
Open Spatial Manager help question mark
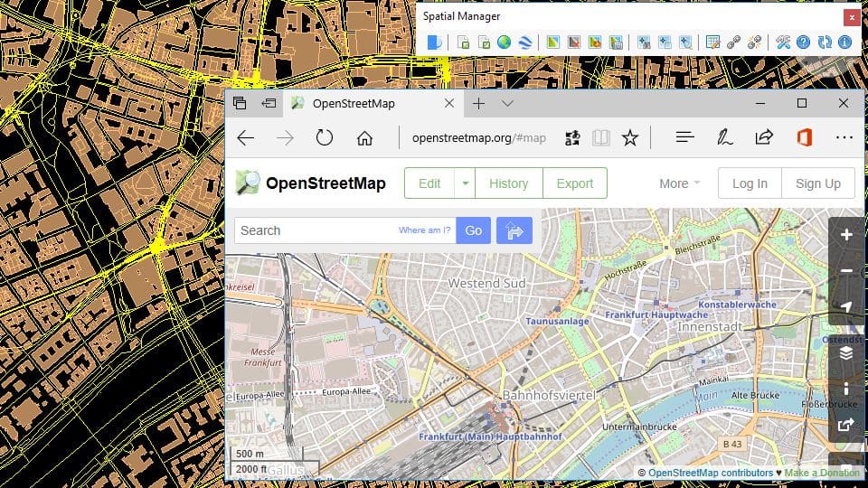[803, 42]
